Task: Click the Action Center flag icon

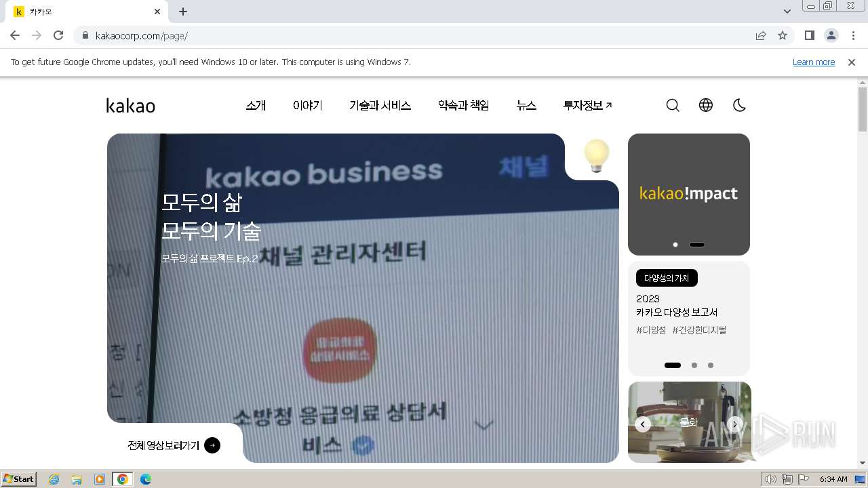Action: [x=804, y=479]
